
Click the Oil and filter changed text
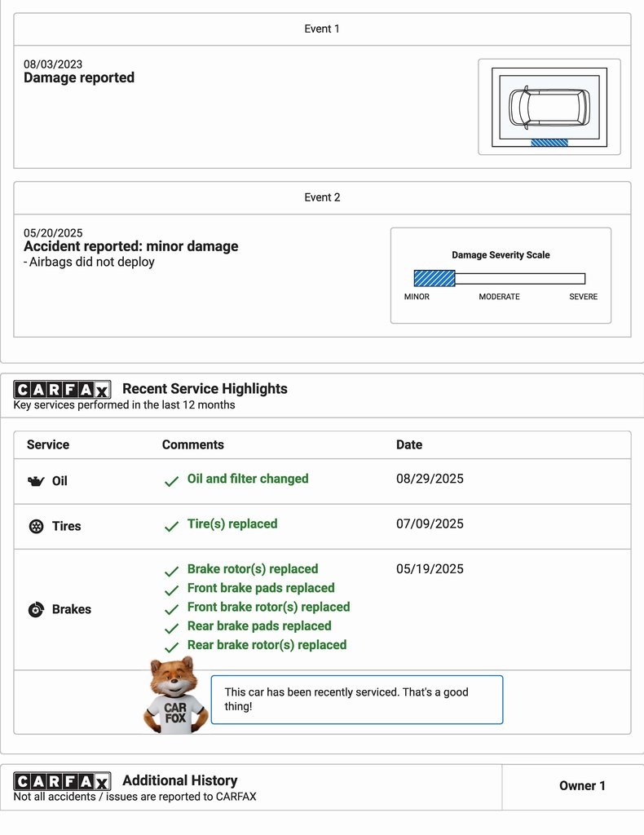click(x=248, y=479)
